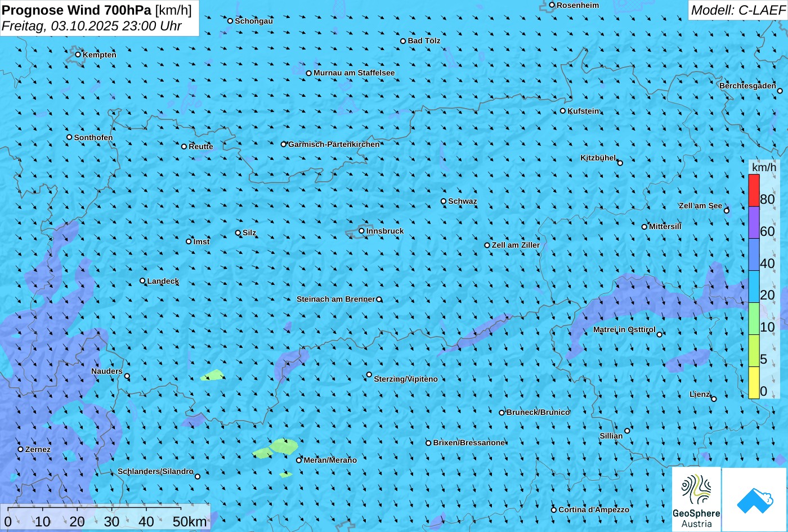This screenshot has width=788, height=532.
Task: Click the Sterzing/Vipiteno marker dot
Action: click(x=369, y=374)
